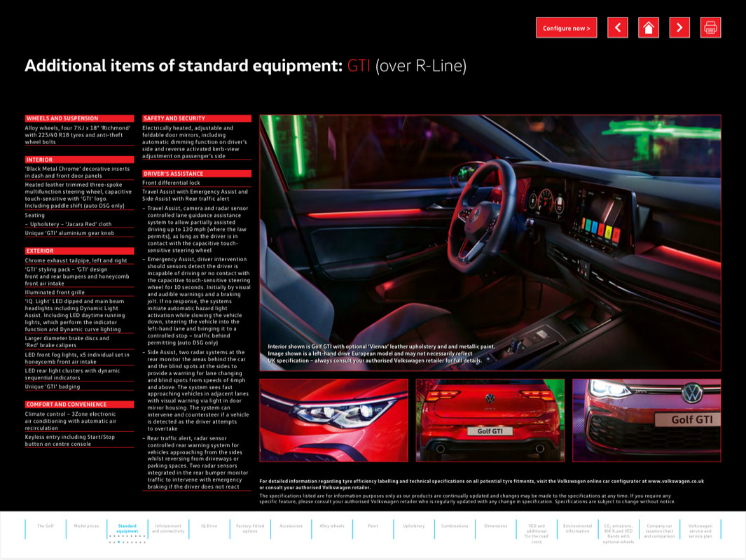Click the 'COMFORT AND CONVENIENCE' heading

(79, 405)
